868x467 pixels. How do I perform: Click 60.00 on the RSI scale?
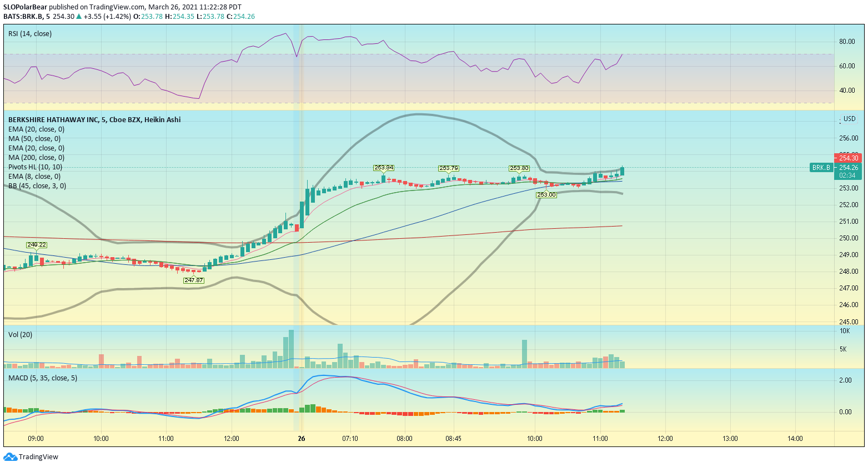[x=847, y=66]
